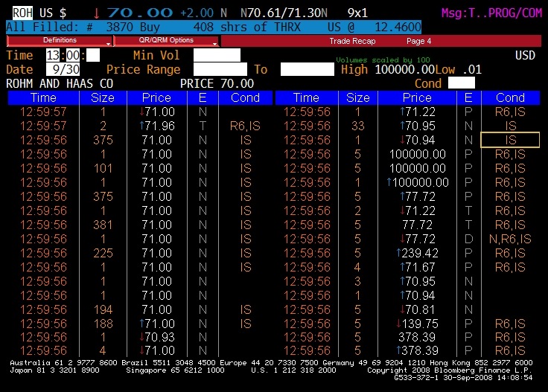Click the right table Cond column header
This screenshot has height=392, width=548.
tap(510, 97)
